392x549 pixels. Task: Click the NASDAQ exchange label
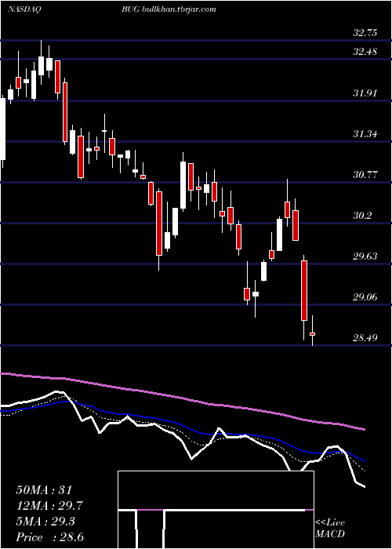[x=24, y=9]
